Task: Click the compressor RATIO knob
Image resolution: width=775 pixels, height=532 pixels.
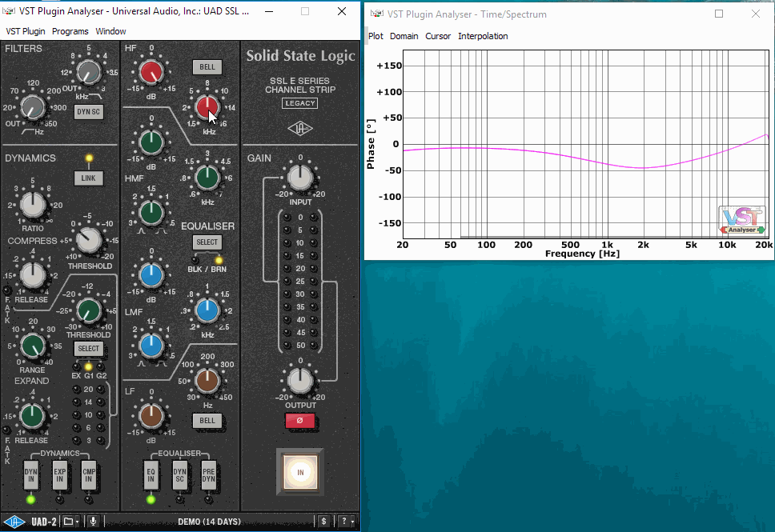Action: coord(33,205)
